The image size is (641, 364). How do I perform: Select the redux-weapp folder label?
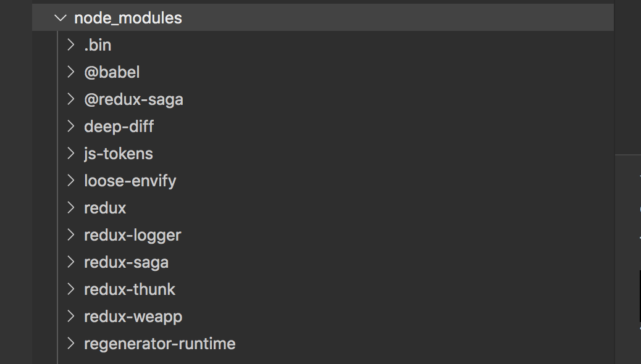133,316
